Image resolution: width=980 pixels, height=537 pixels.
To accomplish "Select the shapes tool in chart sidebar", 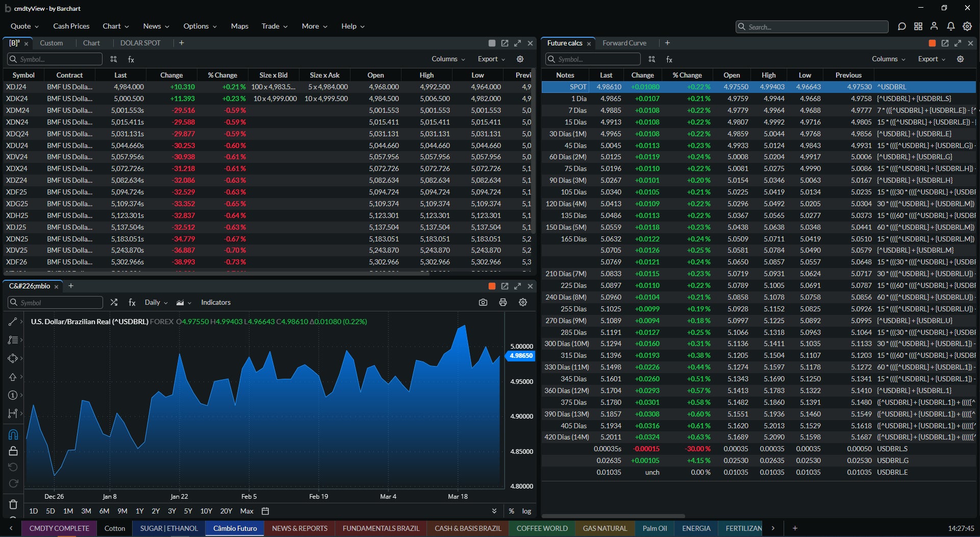I will pyautogui.click(x=13, y=358).
